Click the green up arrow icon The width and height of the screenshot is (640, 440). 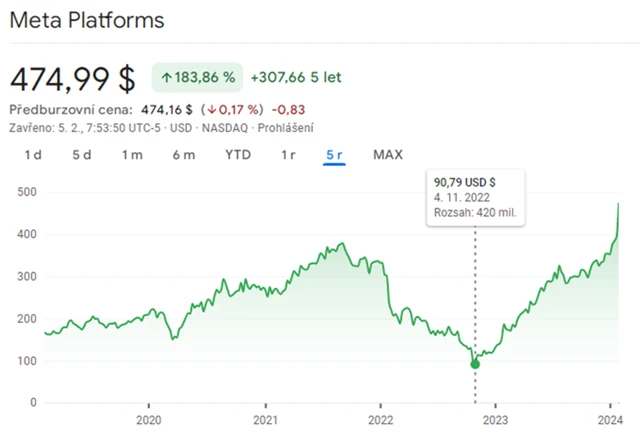[x=165, y=77]
